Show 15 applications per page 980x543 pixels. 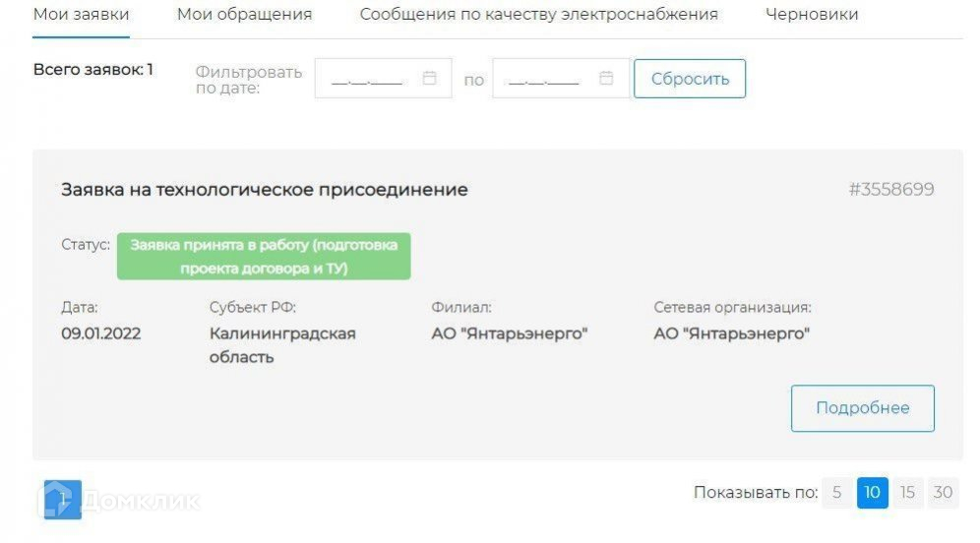pyautogui.click(x=907, y=493)
